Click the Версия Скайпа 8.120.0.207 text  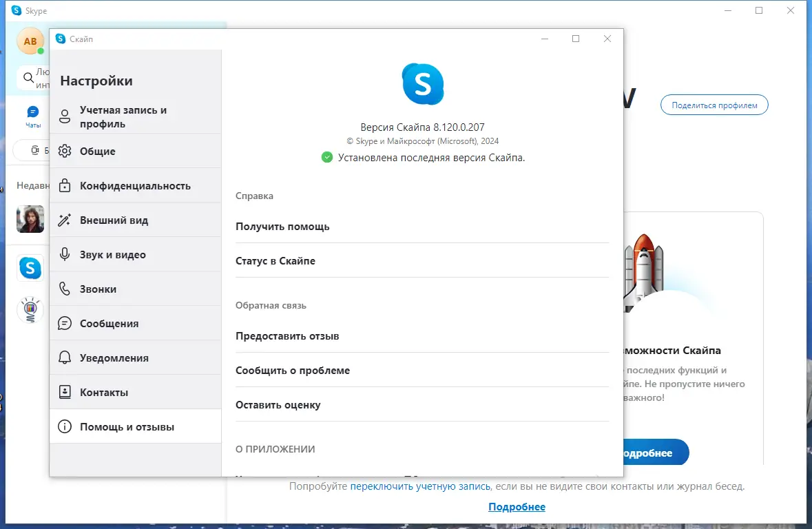pos(423,127)
